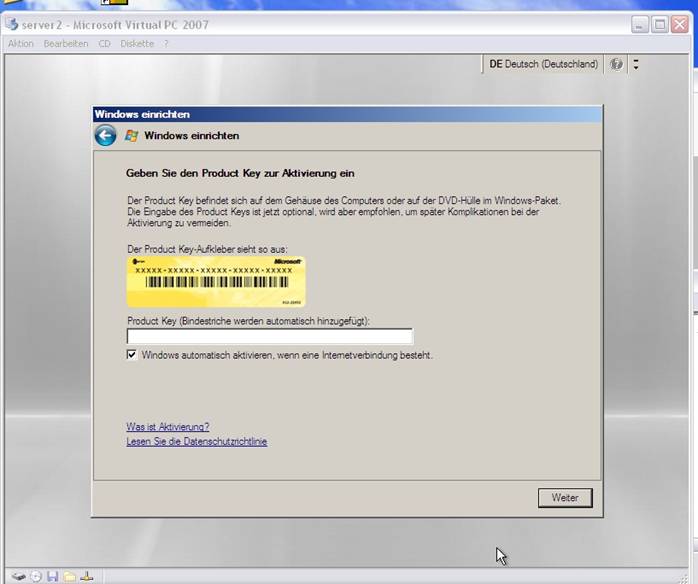Click the blue back arrow button
The height and width of the screenshot is (584, 698).
[x=105, y=136]
